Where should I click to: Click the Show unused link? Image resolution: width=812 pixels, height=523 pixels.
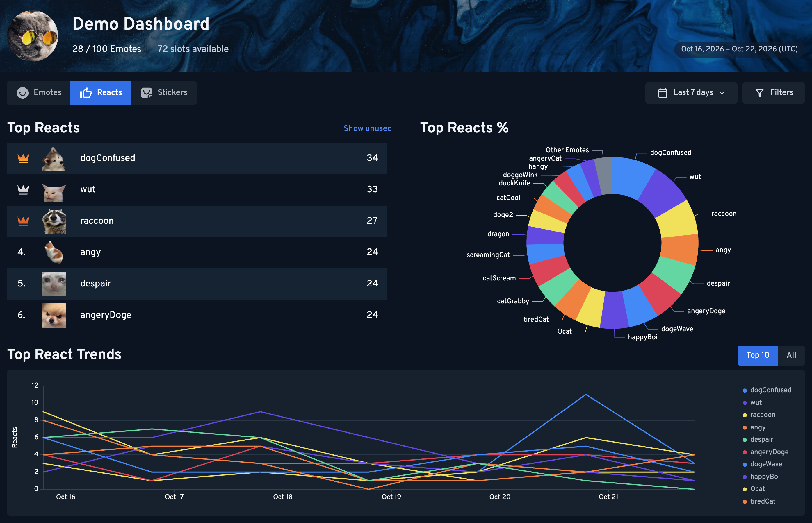367,128
